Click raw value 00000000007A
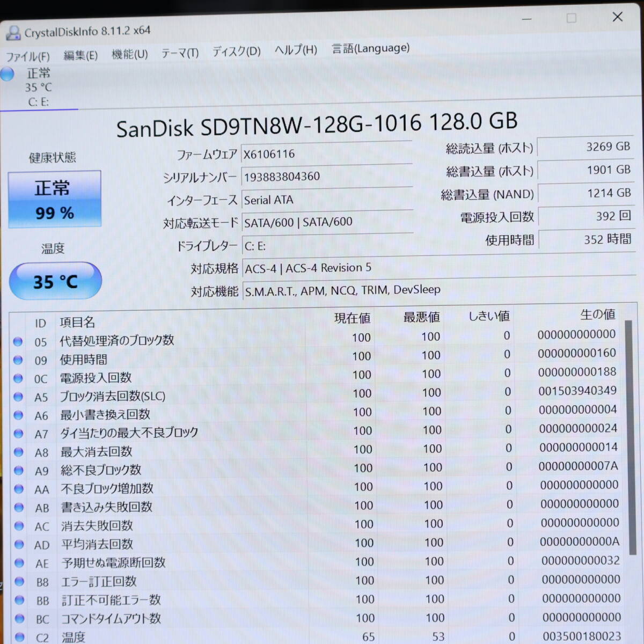644x644 pixels. point(579,466)
